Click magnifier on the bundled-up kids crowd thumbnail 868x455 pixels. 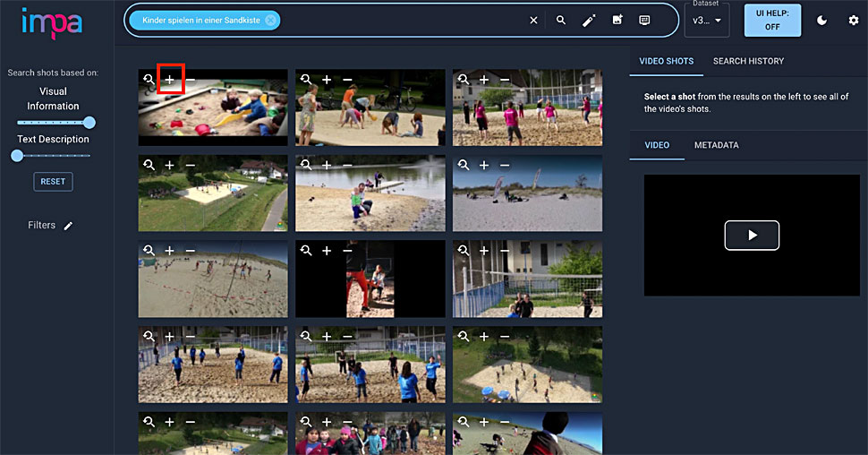tap(306, 422)
